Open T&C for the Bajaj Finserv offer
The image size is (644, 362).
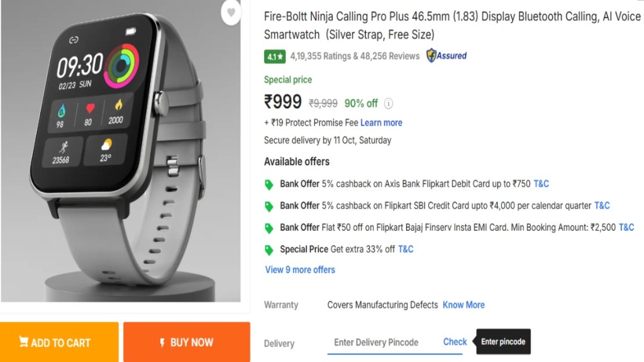pos(626,228)
